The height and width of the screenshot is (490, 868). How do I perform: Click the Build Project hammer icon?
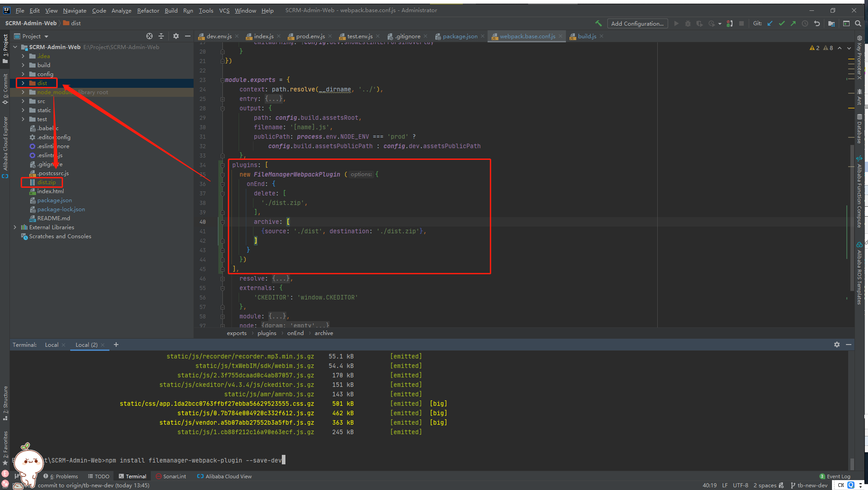(598, 23)
